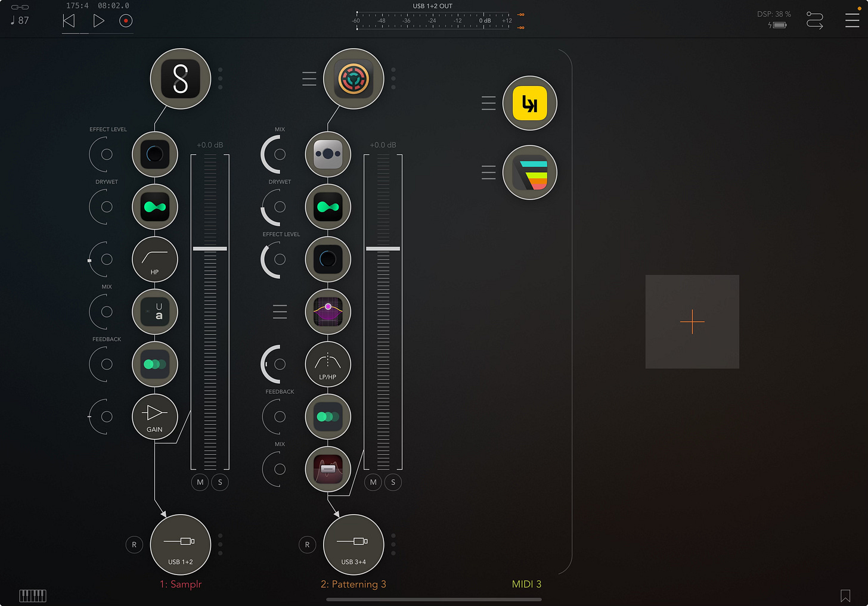Open the bookmark icon at bottom right
The height and width of the screenshot is (606, 868).
[x=845, y=595]
